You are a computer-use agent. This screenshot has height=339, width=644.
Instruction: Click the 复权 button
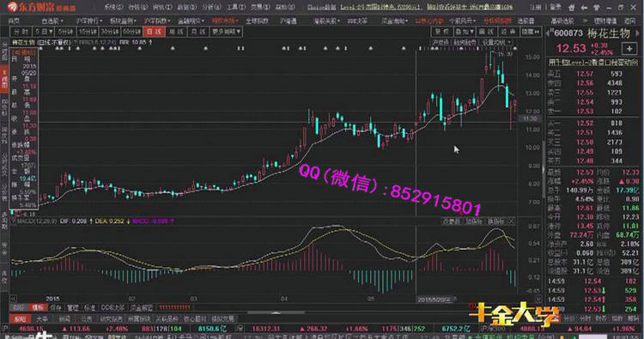click(442, 32)
